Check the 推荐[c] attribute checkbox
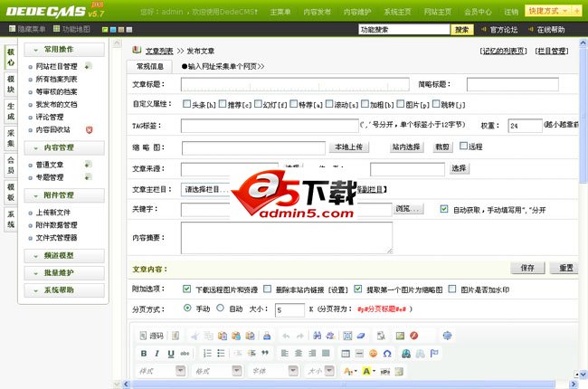Viewport: 588px width, 389px height. [x=223, y=103]
